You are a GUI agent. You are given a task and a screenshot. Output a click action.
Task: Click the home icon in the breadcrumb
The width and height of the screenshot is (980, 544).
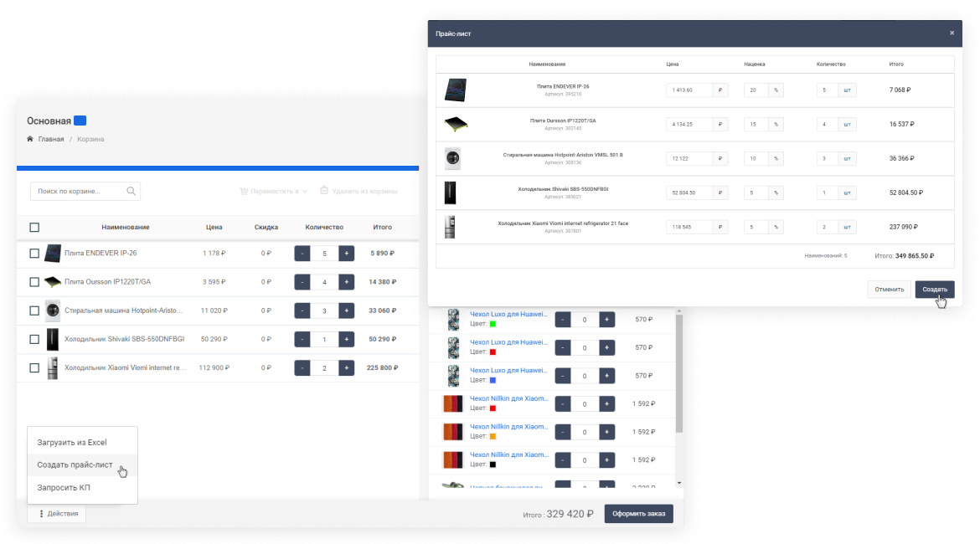30,139
